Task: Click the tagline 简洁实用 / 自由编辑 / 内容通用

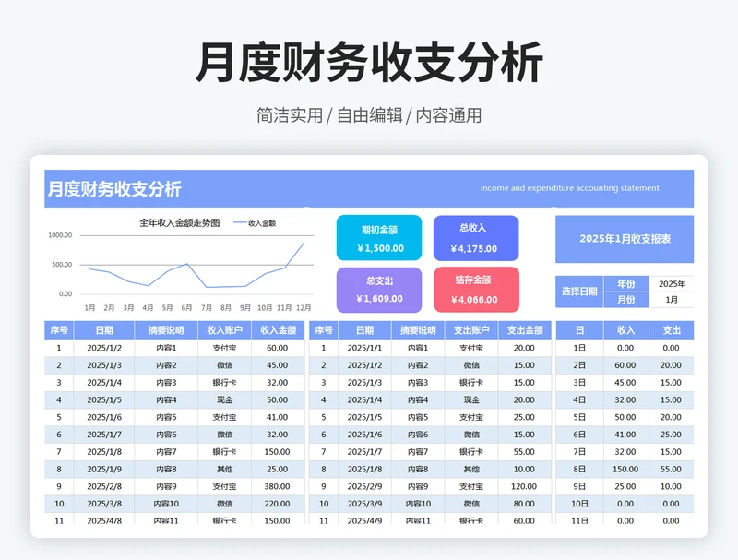Action: pyautogui.click(x=369, y=115)
